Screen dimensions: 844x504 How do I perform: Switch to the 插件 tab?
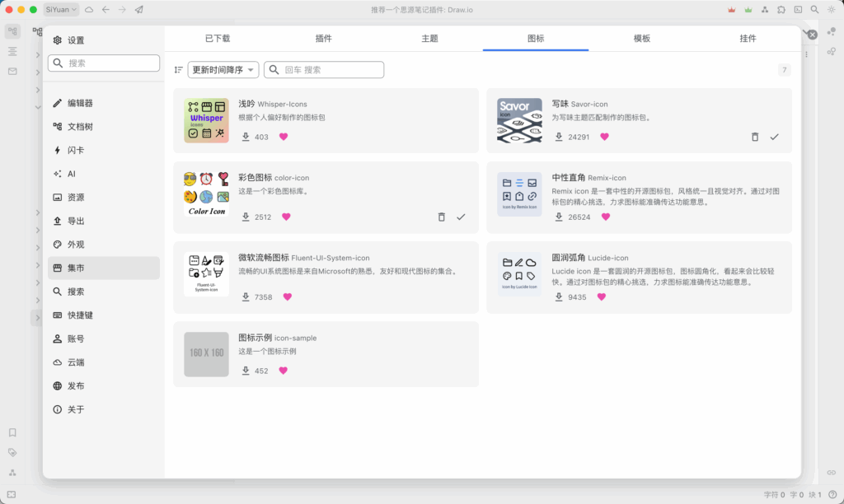tap(324, 39)
